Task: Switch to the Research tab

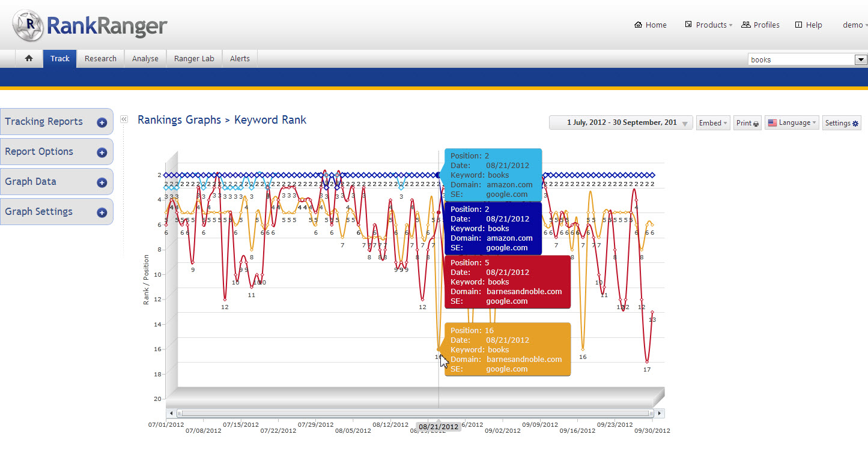Action: (x=100, y=59)
